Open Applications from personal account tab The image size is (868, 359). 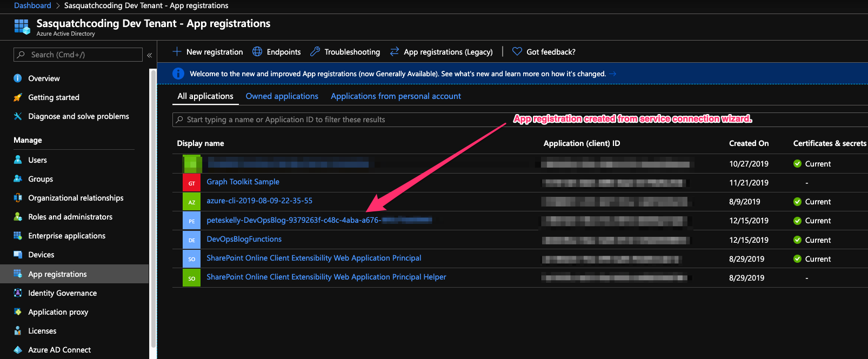(x=396, y=96)
